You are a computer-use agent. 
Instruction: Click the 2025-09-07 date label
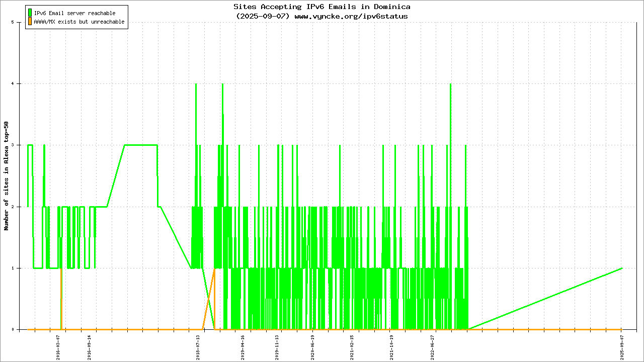[622, 347]
